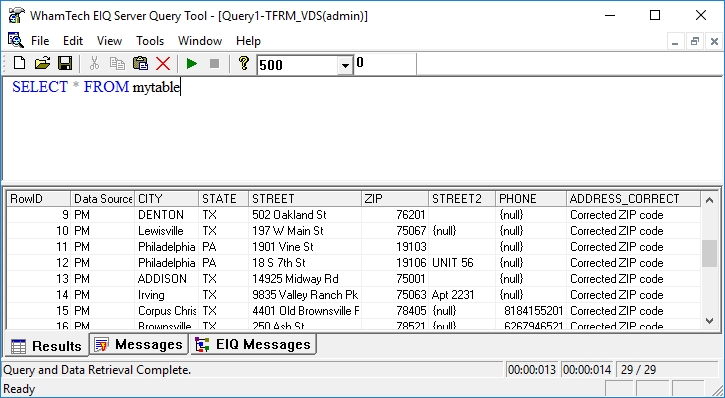Image resolution: width=725 pixels, height=398 pixels.
Task: Save the query with the floppy disk icon
Action: click(x=65, y=63)
